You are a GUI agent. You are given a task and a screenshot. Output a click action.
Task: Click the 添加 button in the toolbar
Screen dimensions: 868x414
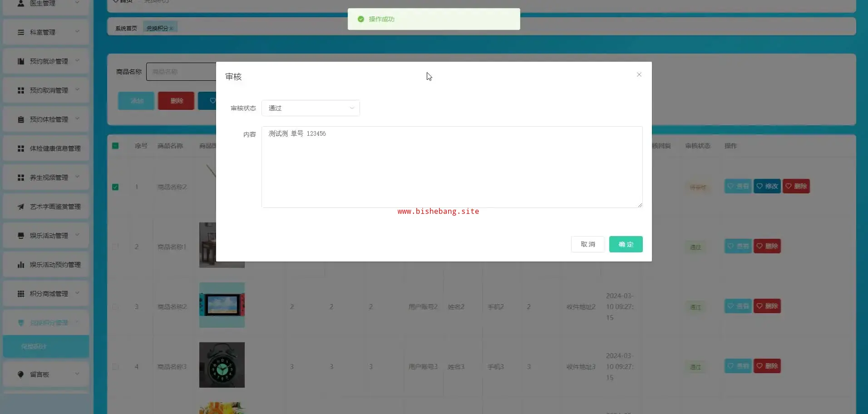(136, 101)
